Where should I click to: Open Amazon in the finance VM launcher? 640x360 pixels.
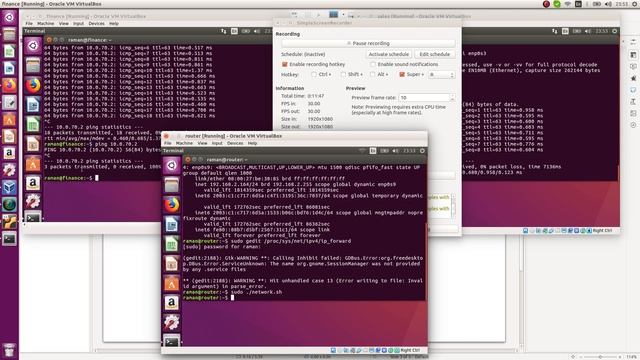coord(33,183)
